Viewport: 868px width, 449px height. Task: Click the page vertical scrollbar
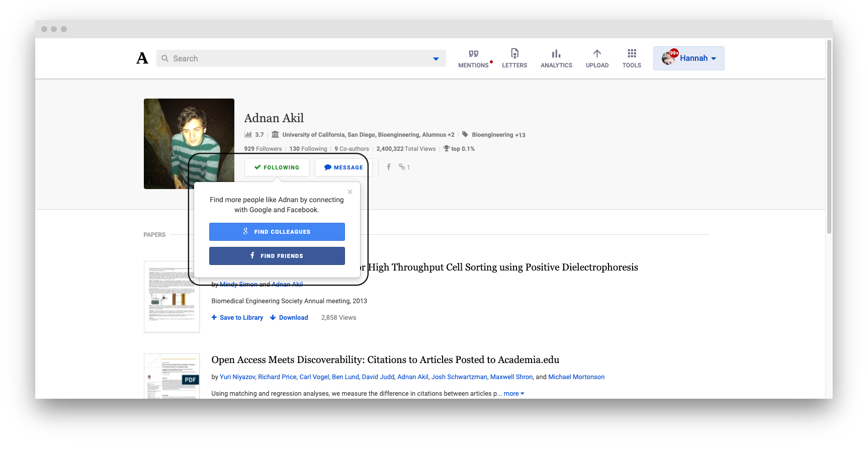829,136
